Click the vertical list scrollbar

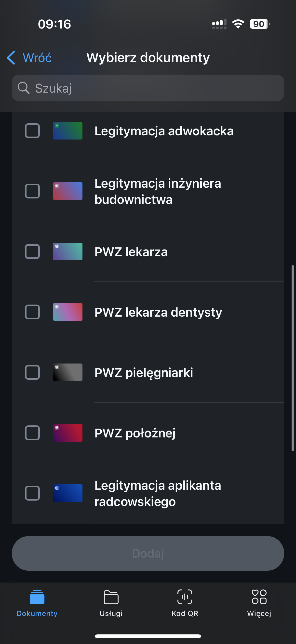click(x=293, y=358)
